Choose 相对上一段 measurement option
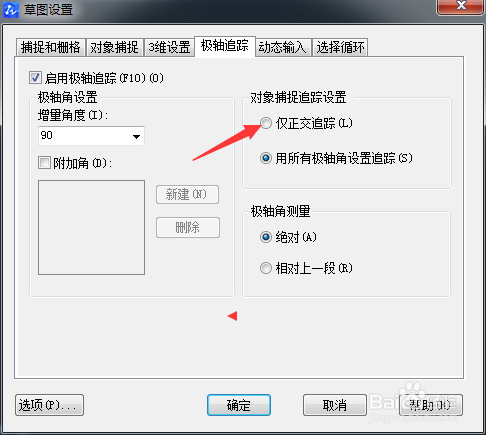 coord(266,268)
